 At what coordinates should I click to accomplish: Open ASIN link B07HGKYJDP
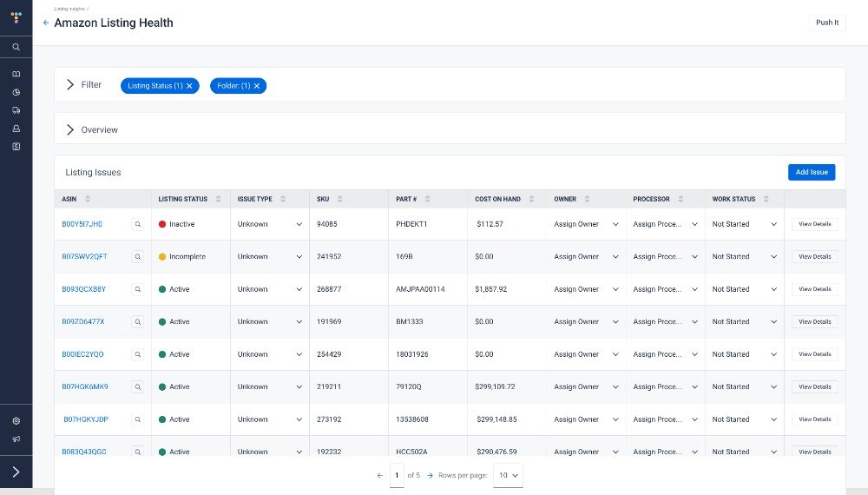pyautogui.click(x=86, y=419)
